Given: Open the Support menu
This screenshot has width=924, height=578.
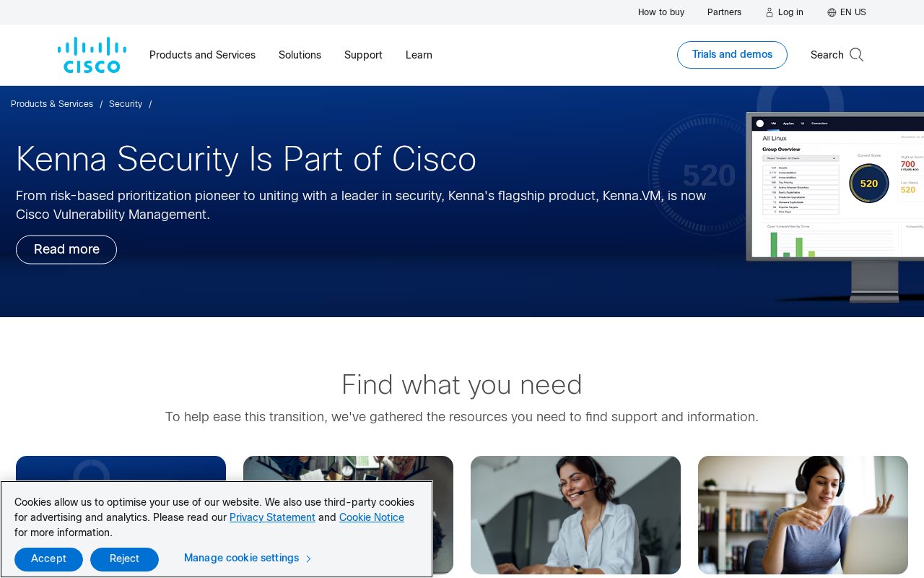Looking at the screenshot, I should click(x=363, y=55).
